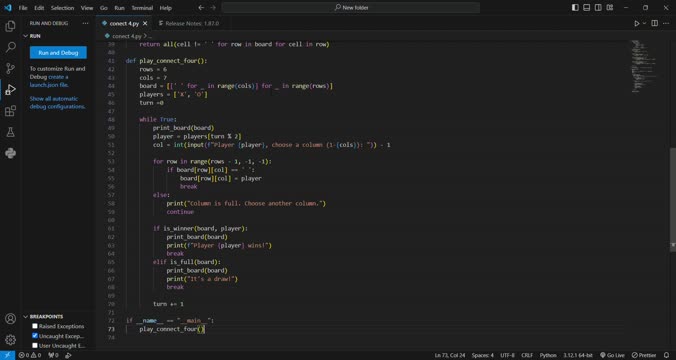676x360 pixels.
Task: Click the Run Python File play icon
Action: 637,23
